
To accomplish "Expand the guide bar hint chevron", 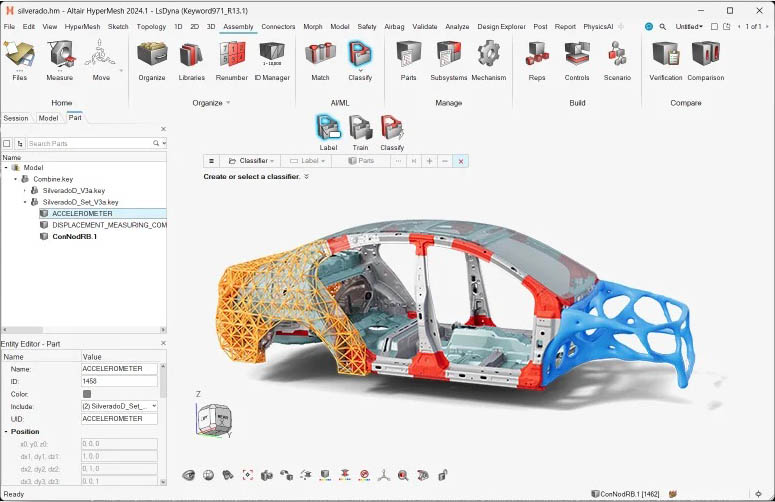I will click(x=306, y=176).
